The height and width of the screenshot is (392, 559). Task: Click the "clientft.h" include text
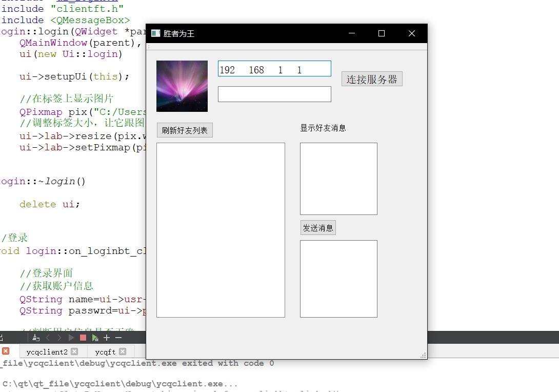pos(87,9)
